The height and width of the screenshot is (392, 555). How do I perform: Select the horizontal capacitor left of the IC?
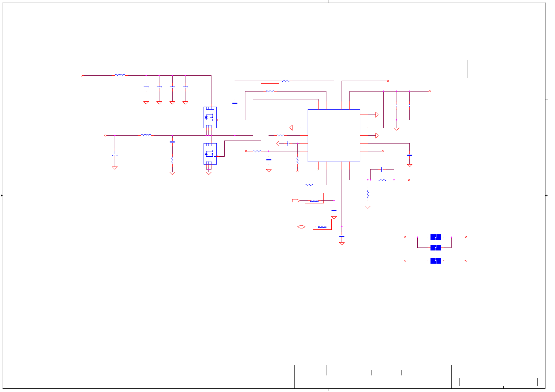[x=288, y=143]
